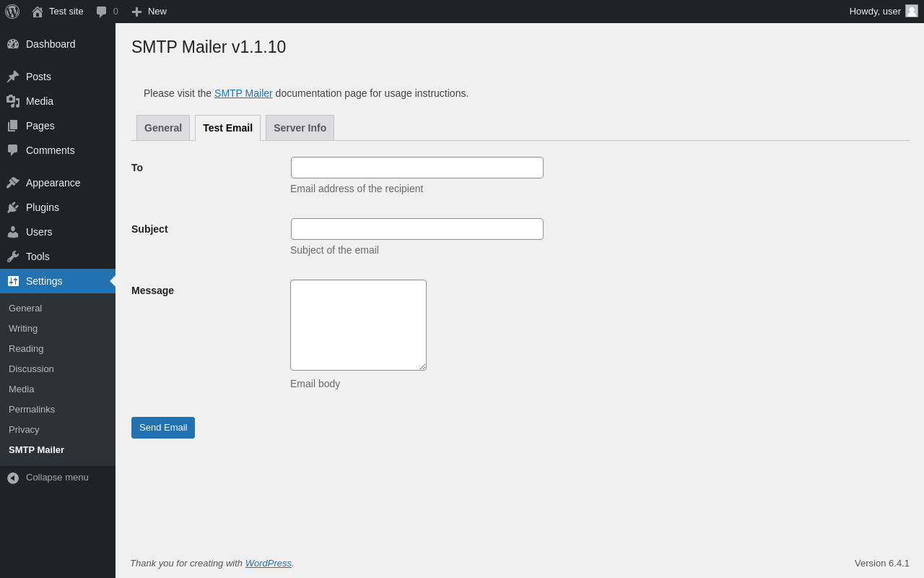The height and width of the screenshot is (578, 924).
Task: Follow the SMTP Mailer documentation link
Action: tap(243, 93)
